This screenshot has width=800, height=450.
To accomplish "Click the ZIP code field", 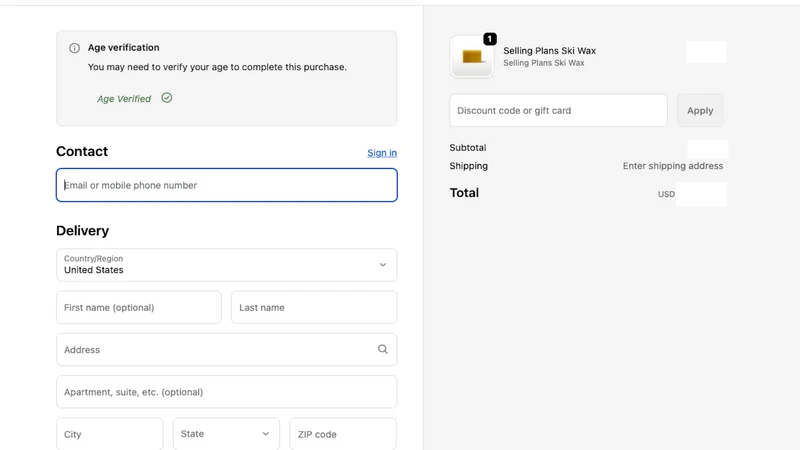I will coord(343,434).
